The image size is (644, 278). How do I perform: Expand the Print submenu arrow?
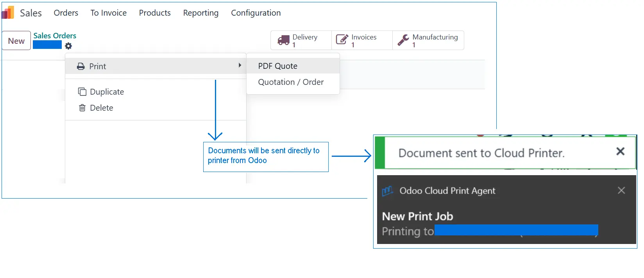point(240,66)
